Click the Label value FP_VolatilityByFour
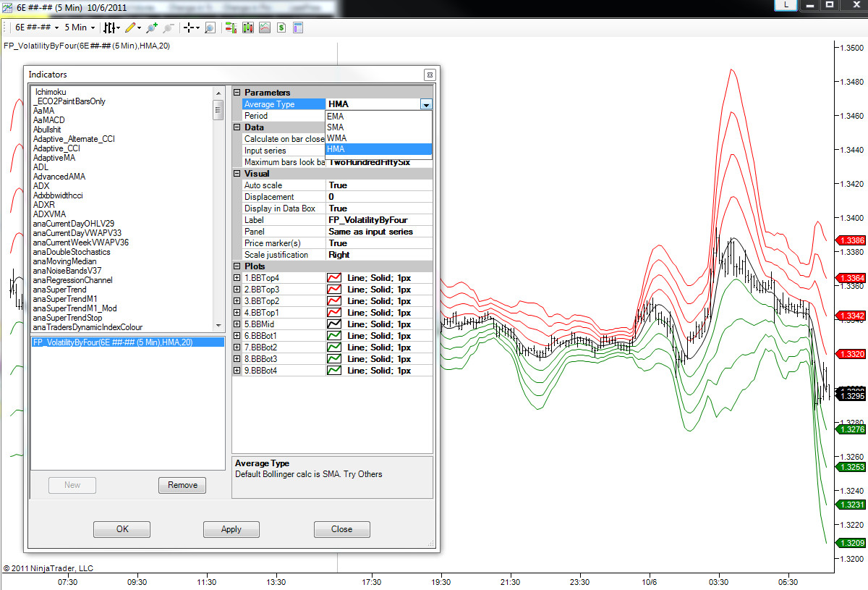 point(379,220)
